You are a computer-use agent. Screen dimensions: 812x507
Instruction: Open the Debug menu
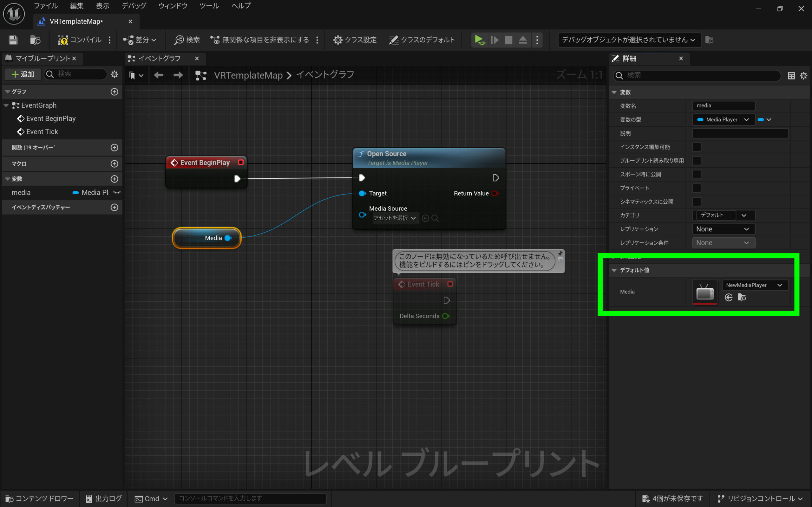click(x=134, y=6)
